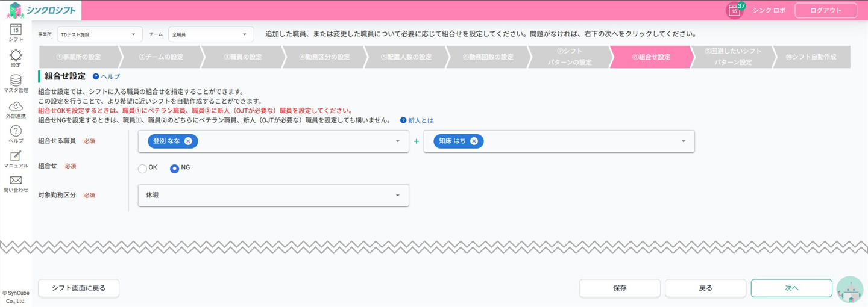Open 問い合わせ envelope icon
Viewport: 868px width, 307px height.
click(x=16, y=181)
